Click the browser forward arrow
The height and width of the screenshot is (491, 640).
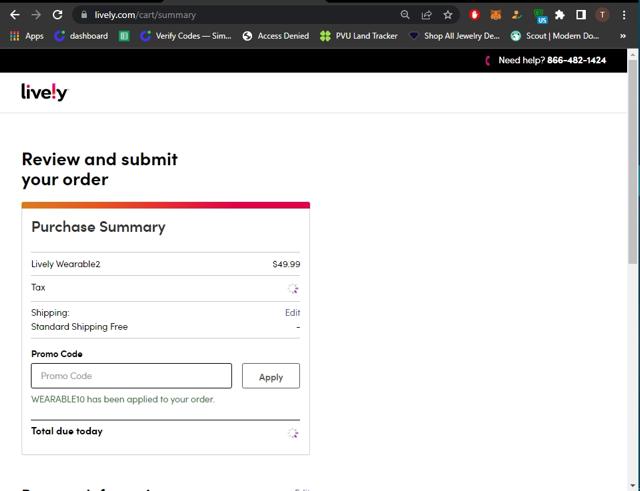coord(36,15)
